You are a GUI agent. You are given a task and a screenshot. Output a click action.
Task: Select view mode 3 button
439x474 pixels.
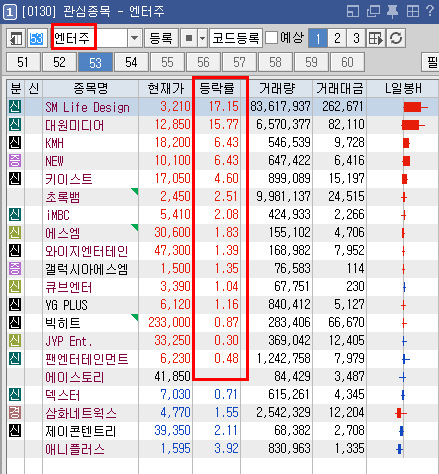pyautogui.click(x=356, y=38)
